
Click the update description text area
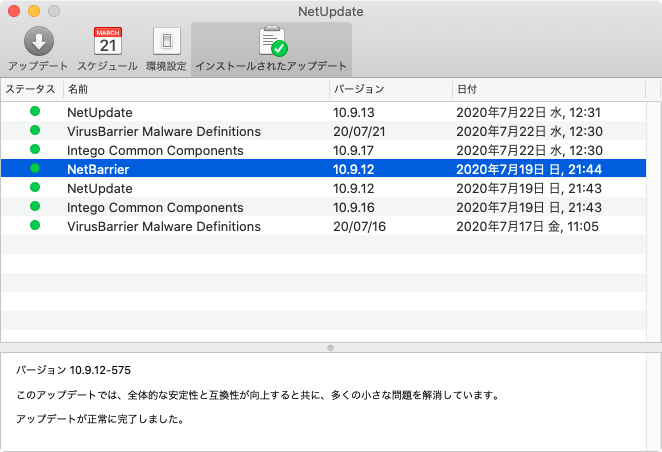coord(323,402)
